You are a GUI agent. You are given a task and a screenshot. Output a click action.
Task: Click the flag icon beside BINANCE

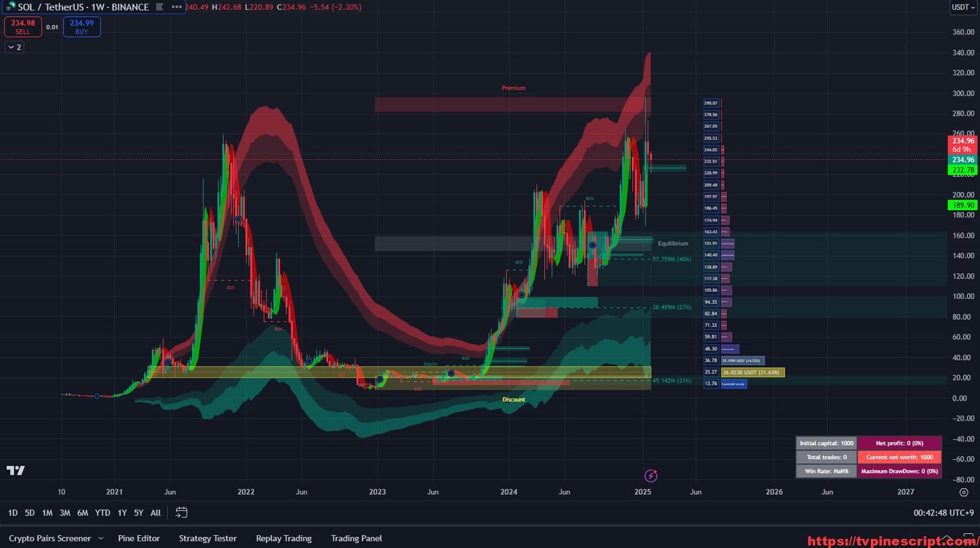(160, 7)
